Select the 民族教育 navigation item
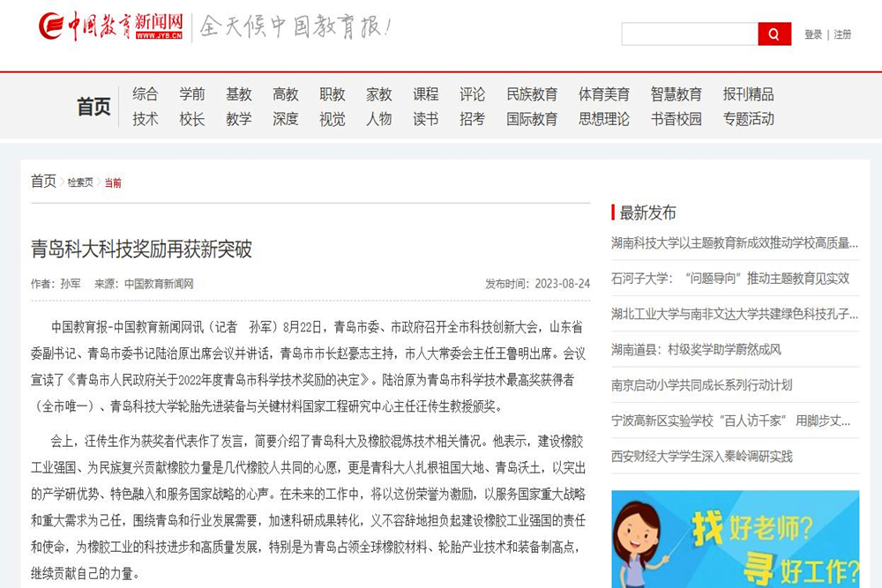This screenshot has height=588, width=882. click(532, 94)
